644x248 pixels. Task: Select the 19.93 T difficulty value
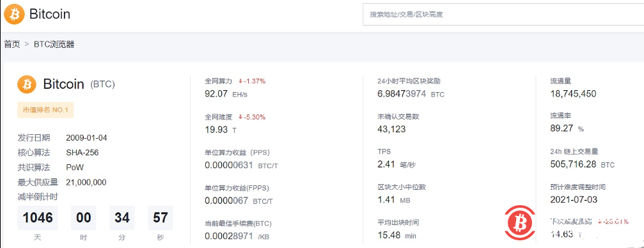[221, 130]
